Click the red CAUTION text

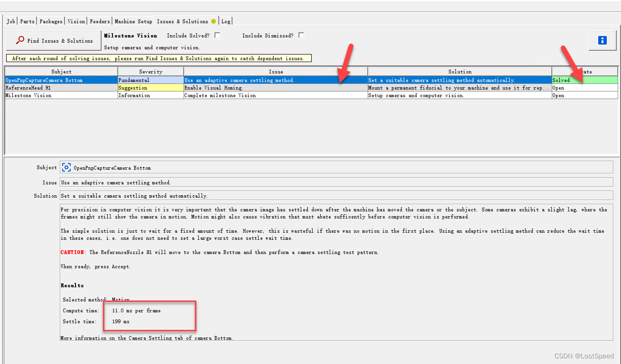(x=72, y=252)
